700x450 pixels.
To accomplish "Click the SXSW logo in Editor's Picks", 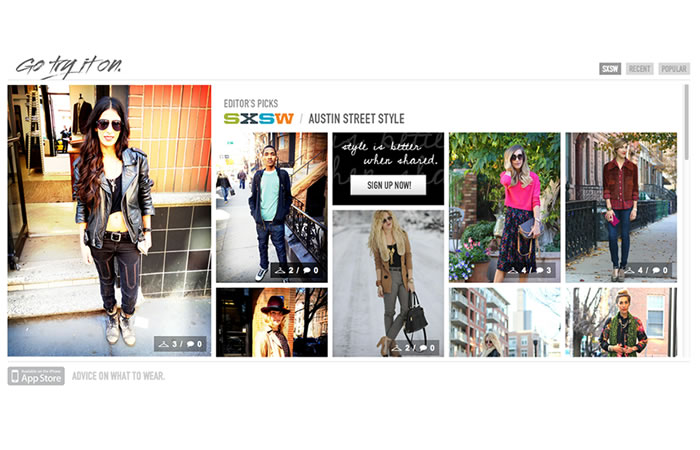I will tap(258, 119).
